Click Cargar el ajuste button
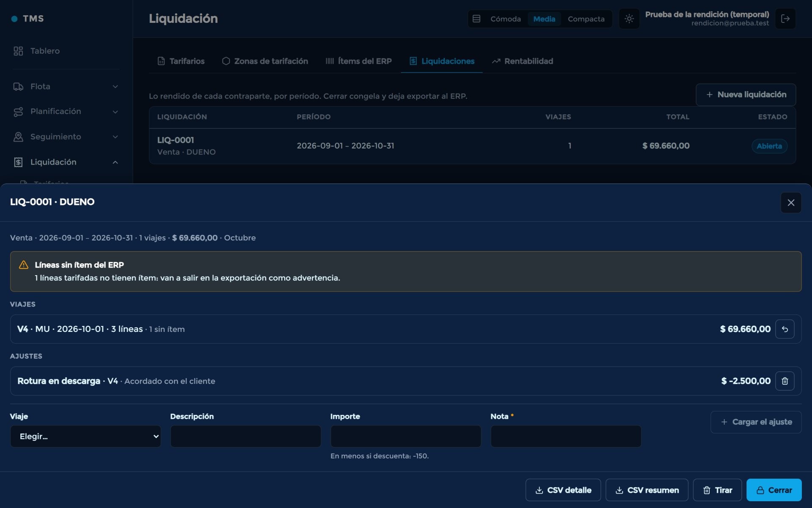This screenshot has width=812, height=508. (756, 422)
